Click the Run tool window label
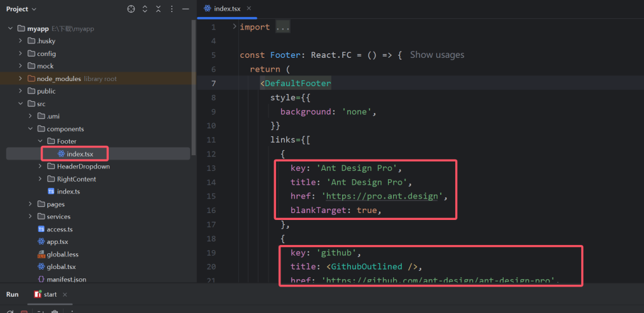 pos(13,295)
